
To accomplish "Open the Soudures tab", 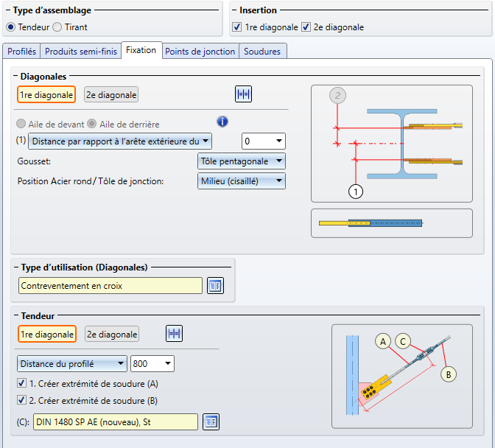I will [x=262, y=52].
